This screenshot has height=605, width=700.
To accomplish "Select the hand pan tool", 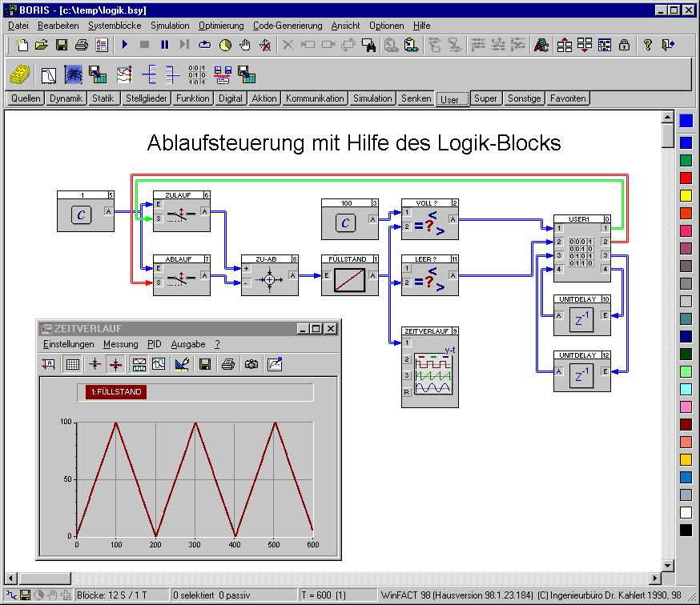I will (x=245, y=45).
